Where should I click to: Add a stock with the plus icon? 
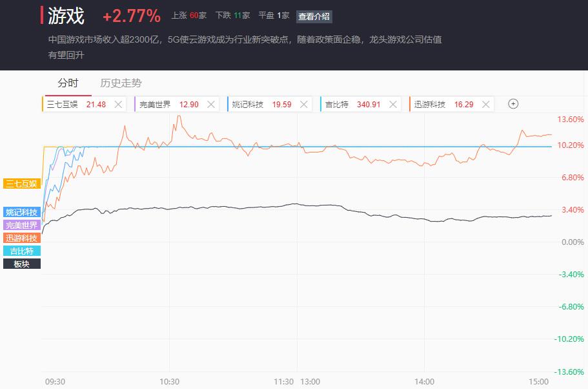coord(513,103)
